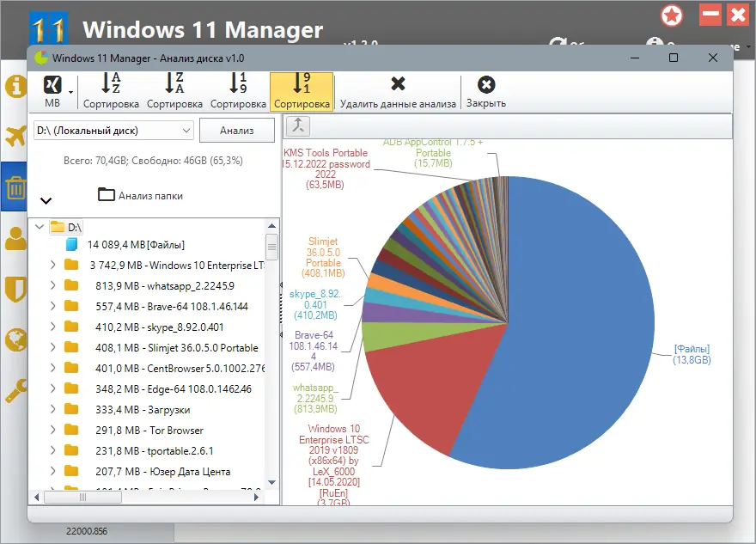Sort descending by name Z-A
The height and width of the screenshot is (544, 756).
[x=174, y=91]
